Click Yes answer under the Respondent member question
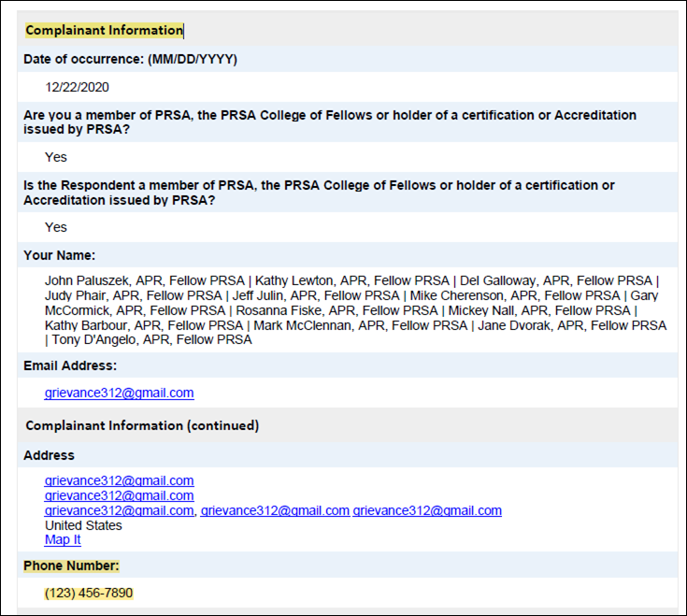This screenshot has height=616, width=687. (x=56, y=227)
